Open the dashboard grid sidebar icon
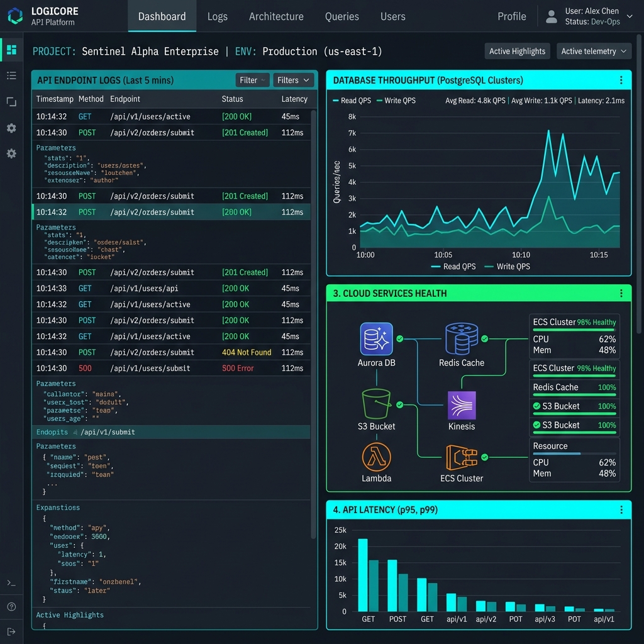This screenshot has width=644, height=644. click(11, 50)
